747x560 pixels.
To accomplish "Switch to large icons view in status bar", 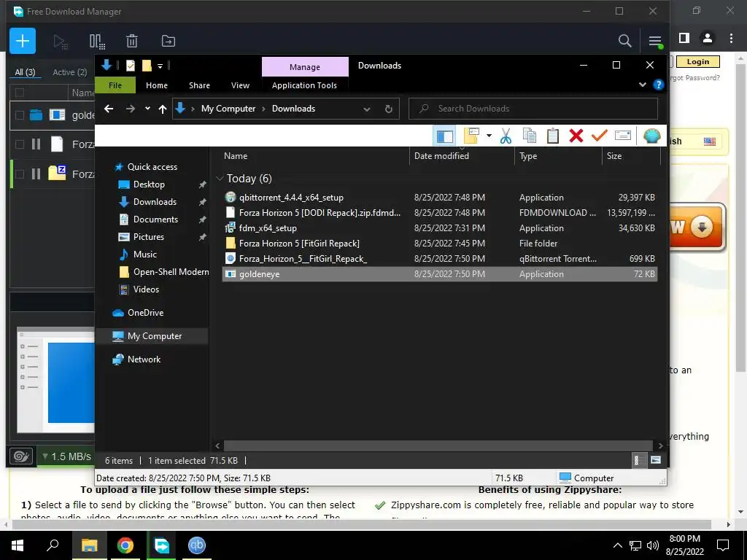I will 656,460.
